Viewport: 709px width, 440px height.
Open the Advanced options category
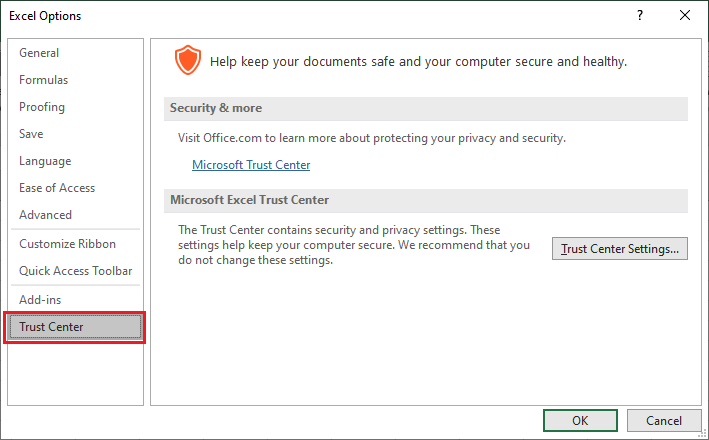[x=46, y=215]
